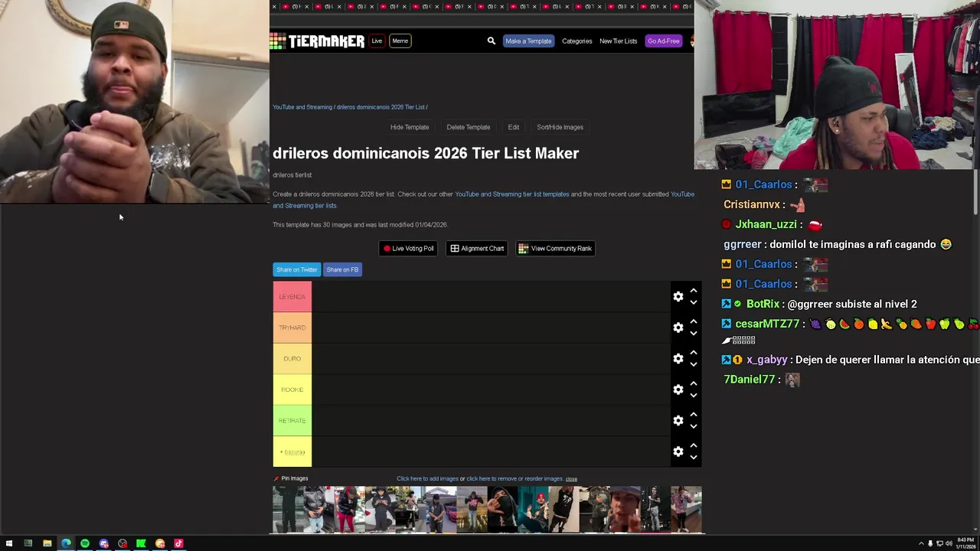The width and height of the screenshot is (980, 551).
Task: Open File Explorer from the taskbar
Action: [47, 543]
